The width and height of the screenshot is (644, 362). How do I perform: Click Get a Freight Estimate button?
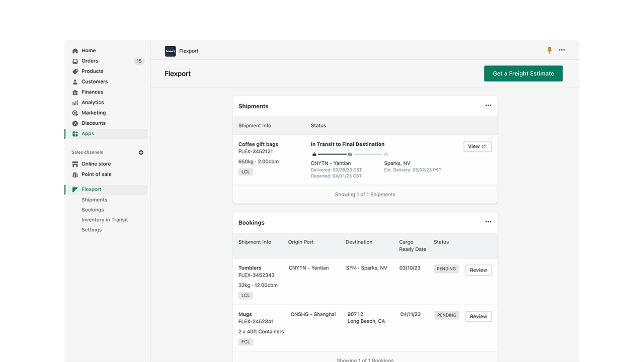coord(523,73)
